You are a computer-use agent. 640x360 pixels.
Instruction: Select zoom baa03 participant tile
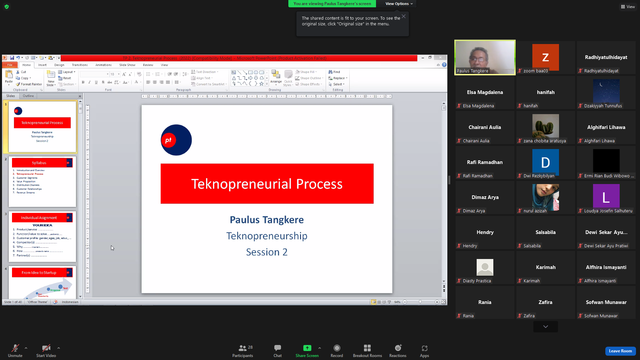[545, 57]
